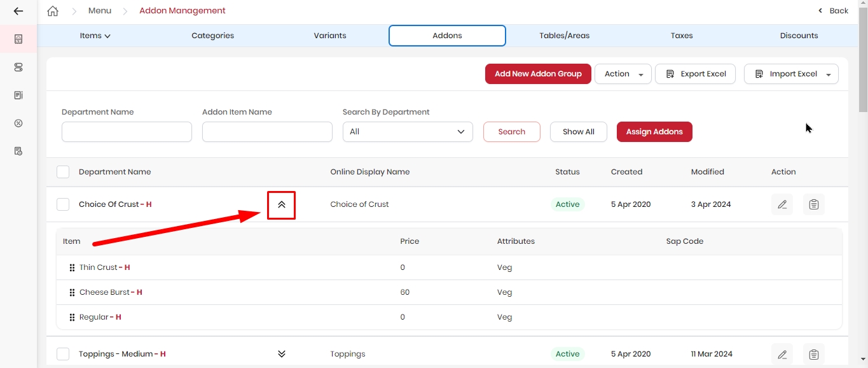Click pencil edit icon for Toppings - Medium
Viewport: 868px width, 368px height.
click(x=782, y=354)
